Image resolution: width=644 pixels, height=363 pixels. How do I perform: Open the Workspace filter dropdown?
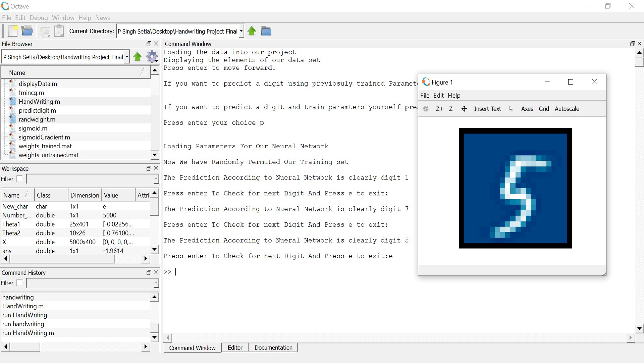(156, 179)
